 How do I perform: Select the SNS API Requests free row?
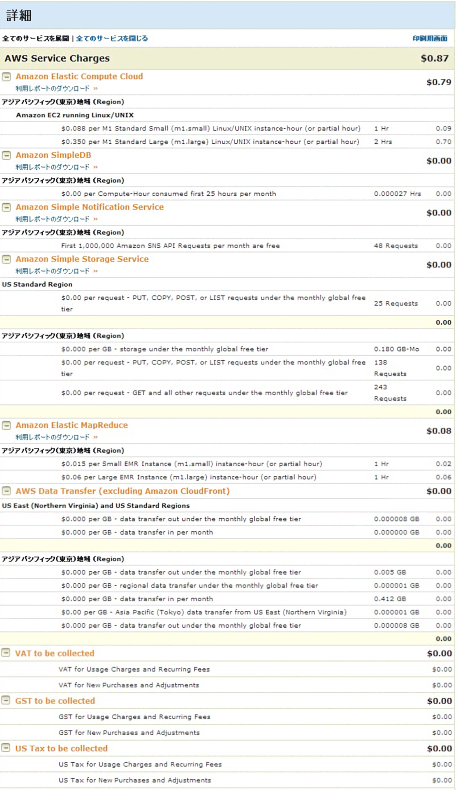(227, 246)
